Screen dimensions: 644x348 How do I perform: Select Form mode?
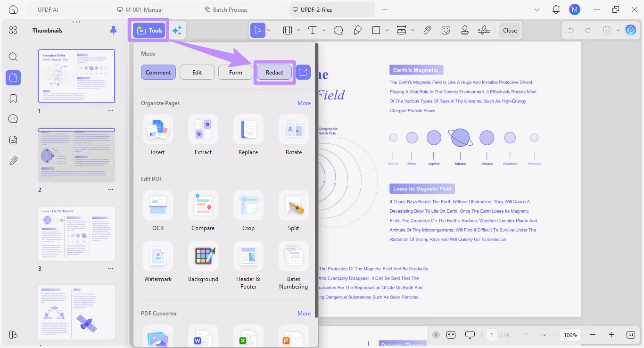pos(235,72)
